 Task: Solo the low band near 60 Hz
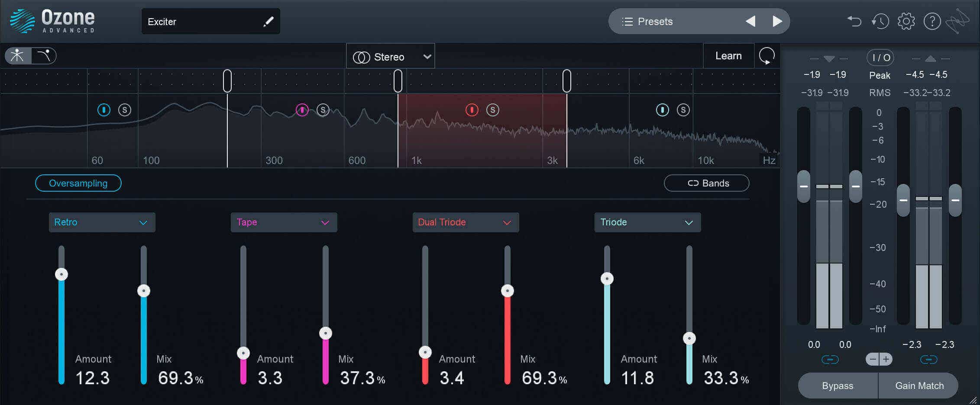tap(125, 110)
